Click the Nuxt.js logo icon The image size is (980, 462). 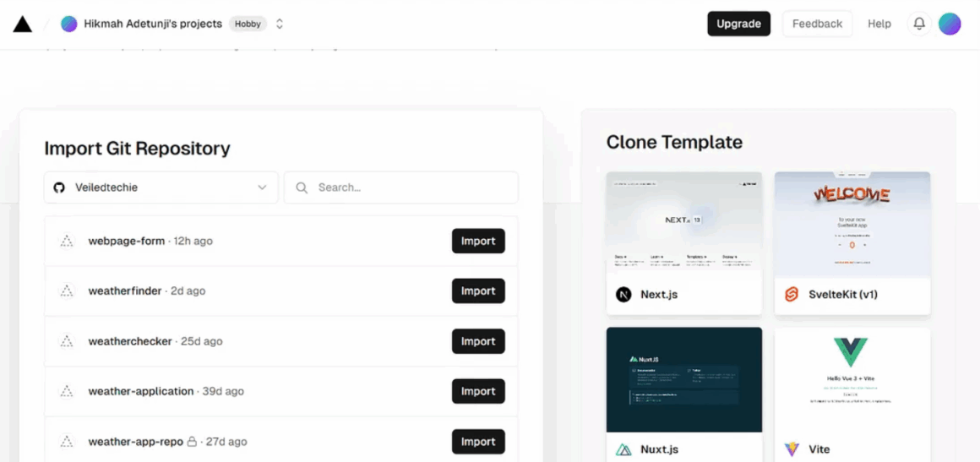click(x=623, y=449)
